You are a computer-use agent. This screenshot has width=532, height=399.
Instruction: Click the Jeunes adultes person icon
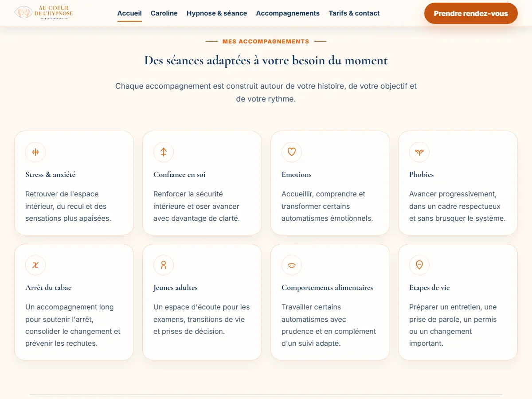pyautogui.click(x=164, y=265)
